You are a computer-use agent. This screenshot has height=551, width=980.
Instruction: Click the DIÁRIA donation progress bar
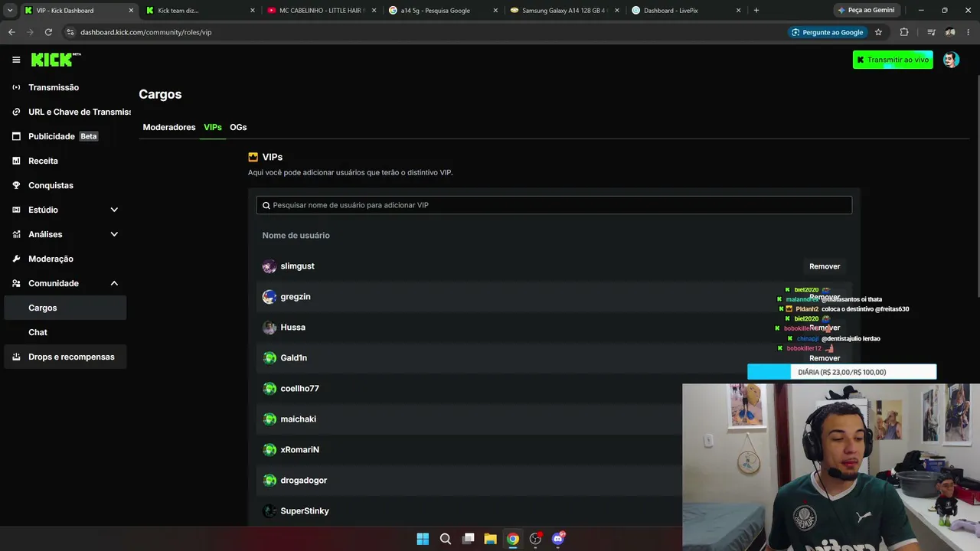click(841, 372)
